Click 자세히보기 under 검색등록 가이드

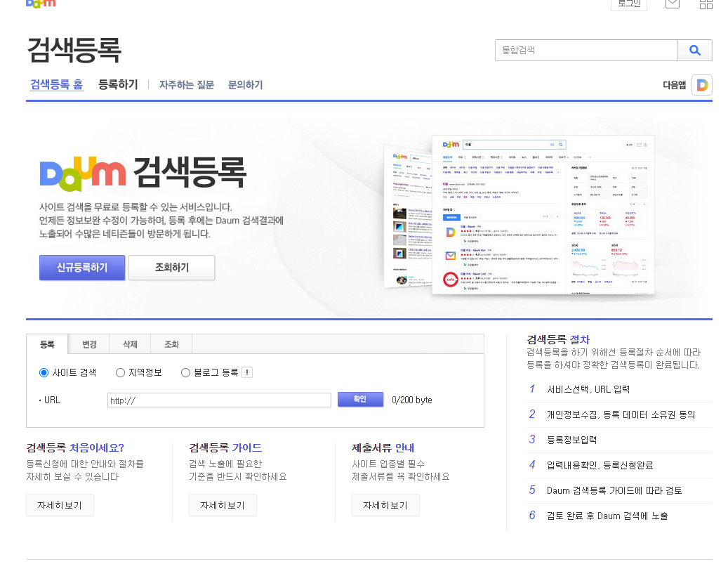click(x=223, y=505)
